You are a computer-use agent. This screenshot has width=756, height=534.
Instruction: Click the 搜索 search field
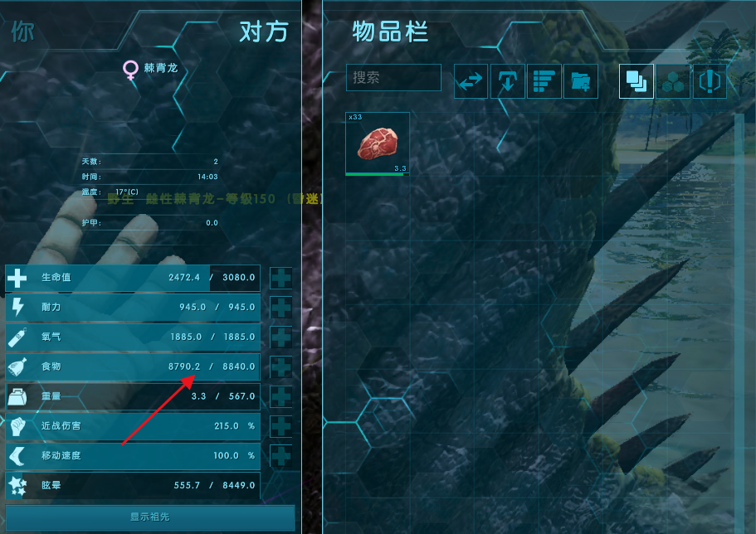click(x=393, y=77)
